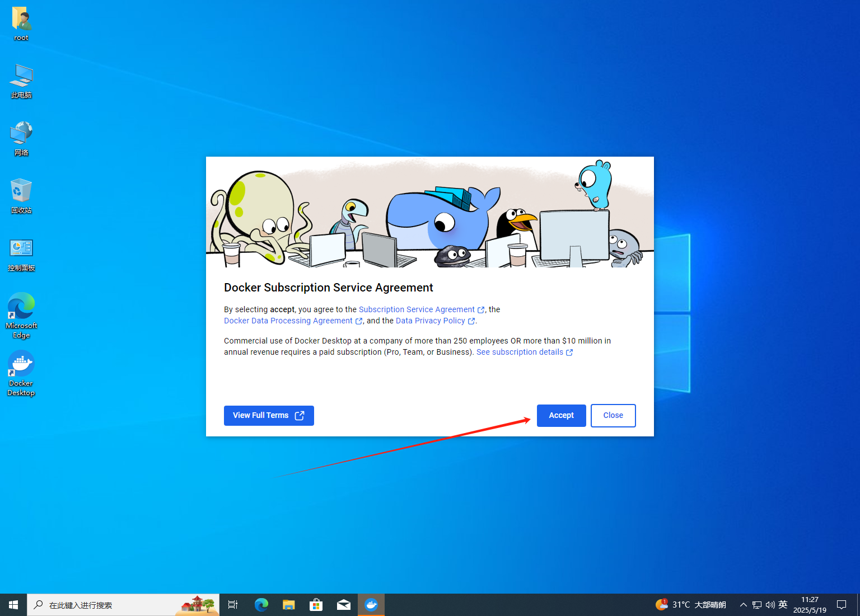The image size is (860, 616).
Task: Click the taskbar search box
Action: point(123,605)
